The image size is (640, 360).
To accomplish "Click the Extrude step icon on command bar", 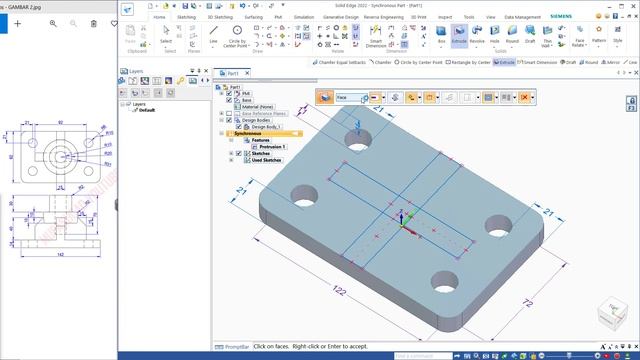I will click(325, 98).
